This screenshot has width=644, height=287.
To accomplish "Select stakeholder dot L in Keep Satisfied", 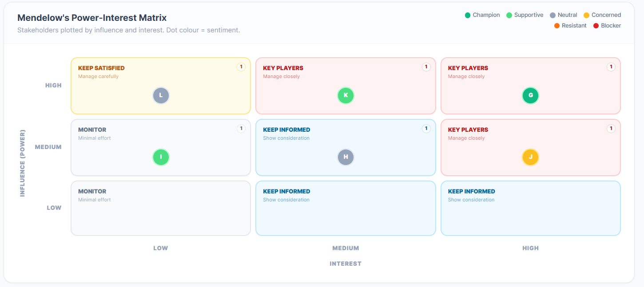I will coord(161,95).
